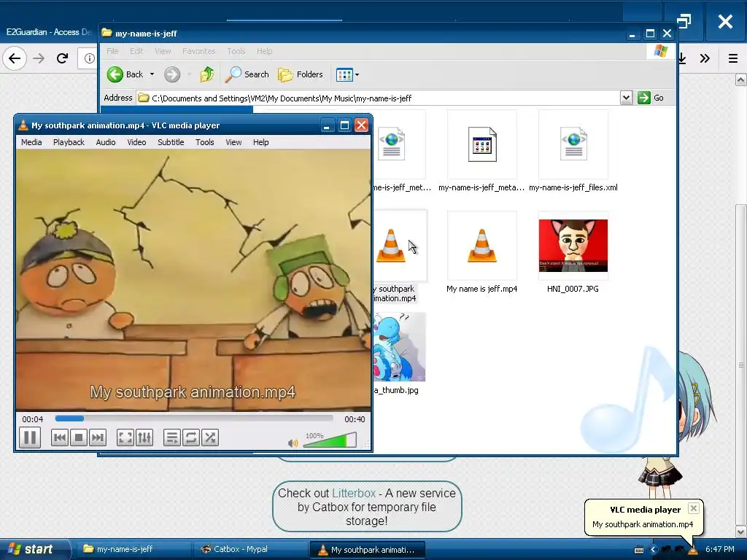
Task: Open VLC Video menu
Action: [x=136, y=142]
